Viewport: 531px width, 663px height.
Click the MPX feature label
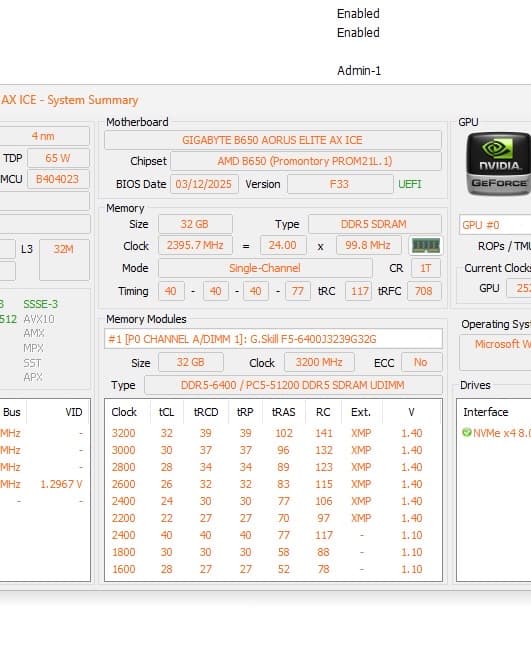(33, 348)
